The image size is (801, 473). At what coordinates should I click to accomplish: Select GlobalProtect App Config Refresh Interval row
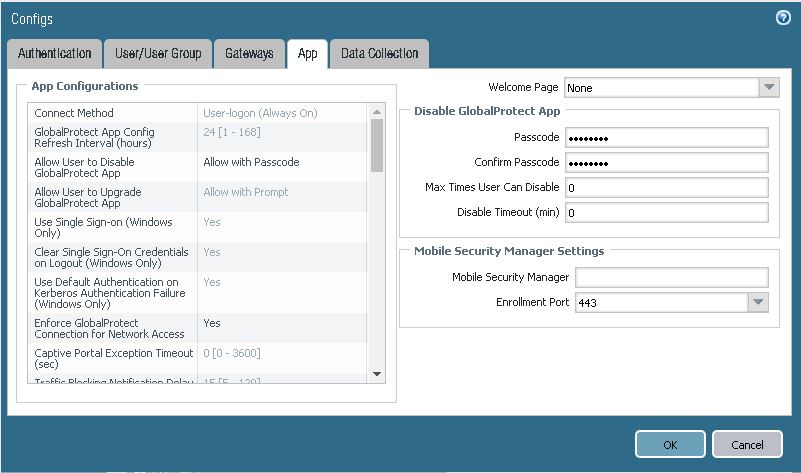tap(197, 137)
